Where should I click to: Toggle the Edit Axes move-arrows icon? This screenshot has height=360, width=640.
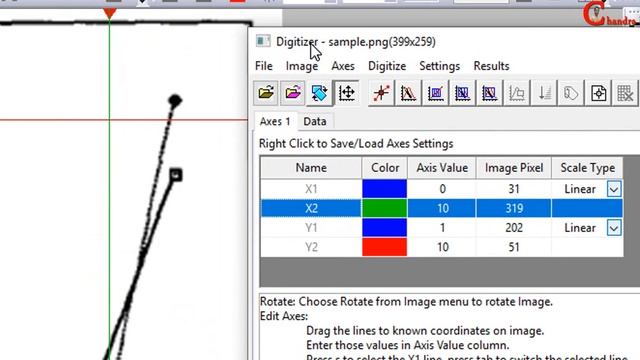click(347, 93)
